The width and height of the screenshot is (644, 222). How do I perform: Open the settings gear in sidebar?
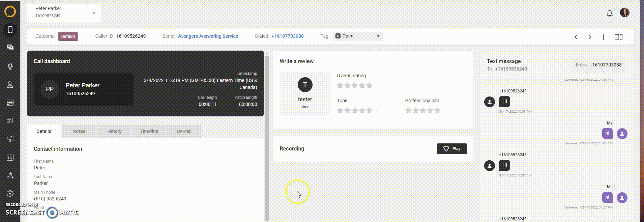[x=10, y=194]
